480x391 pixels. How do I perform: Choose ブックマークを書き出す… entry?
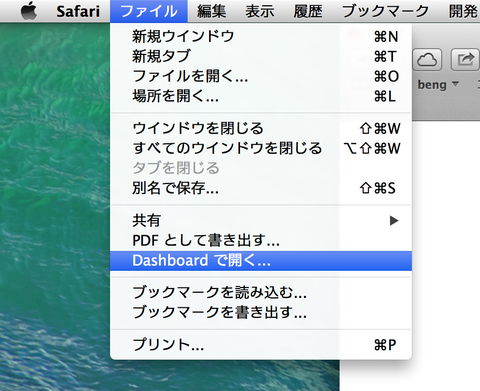pyautogui.click(x=261, y=312)
